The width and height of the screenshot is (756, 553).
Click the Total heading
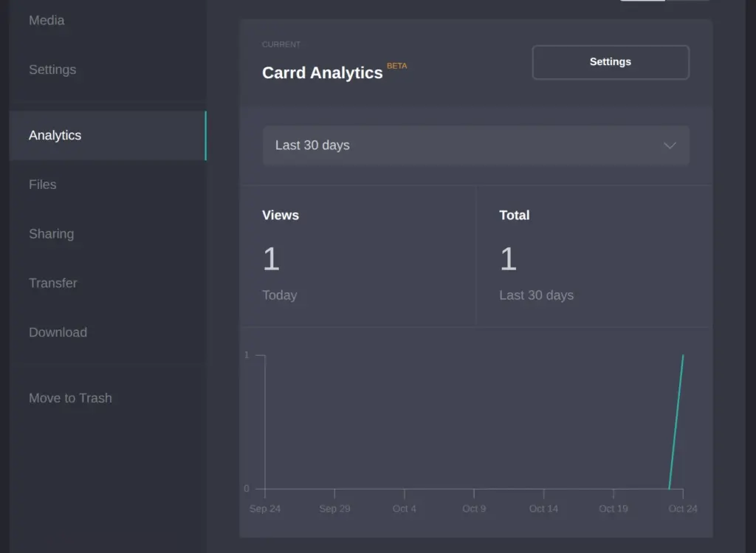[x=514, y=215]
